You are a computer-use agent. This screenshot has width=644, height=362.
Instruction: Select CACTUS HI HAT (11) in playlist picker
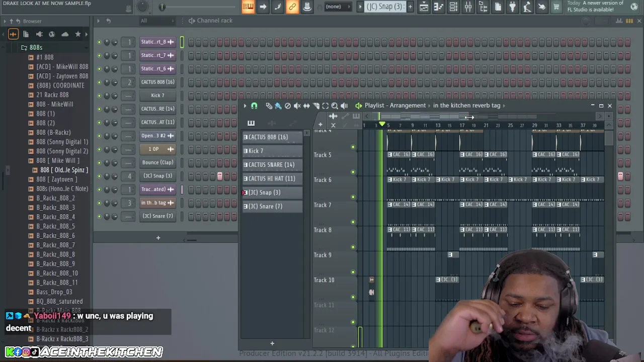[x=272, y=178]
